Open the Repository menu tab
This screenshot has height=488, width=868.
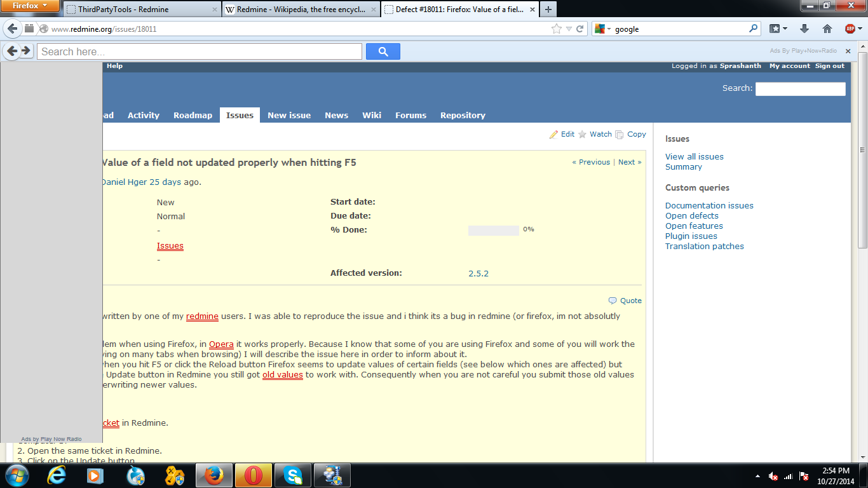(463, 115)
